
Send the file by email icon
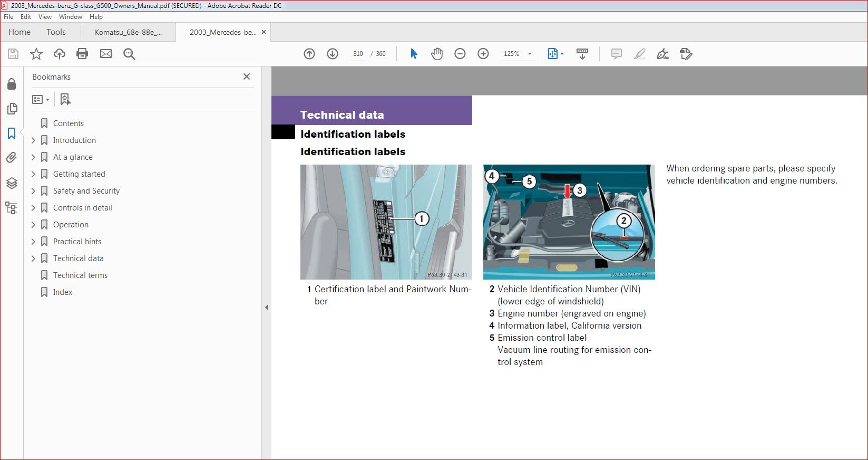pyautogui.click(x=106, y=54)
